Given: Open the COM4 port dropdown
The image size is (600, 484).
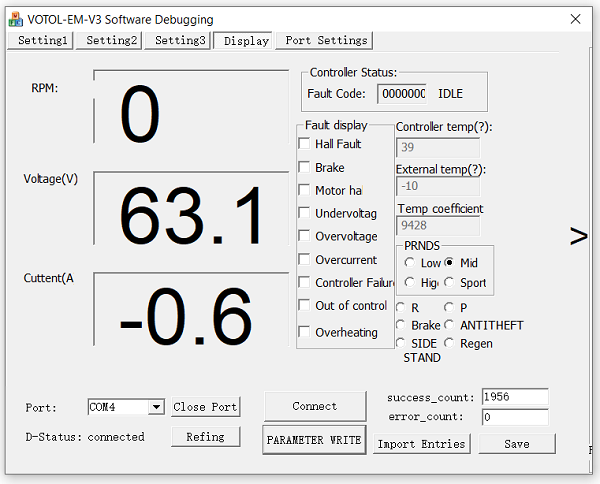Looking at the screenshot, I should point(155,407).
